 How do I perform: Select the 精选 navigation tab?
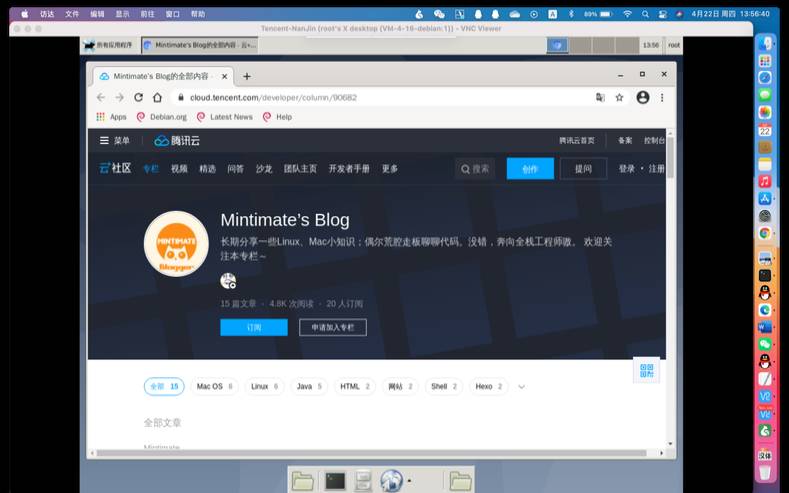(x=207, y=169)
